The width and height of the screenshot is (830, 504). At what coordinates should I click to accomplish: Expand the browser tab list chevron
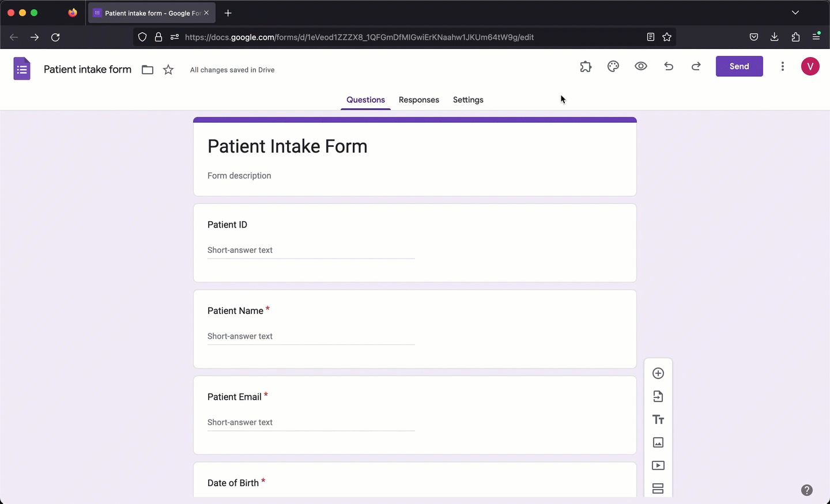(x=796, y=12)
